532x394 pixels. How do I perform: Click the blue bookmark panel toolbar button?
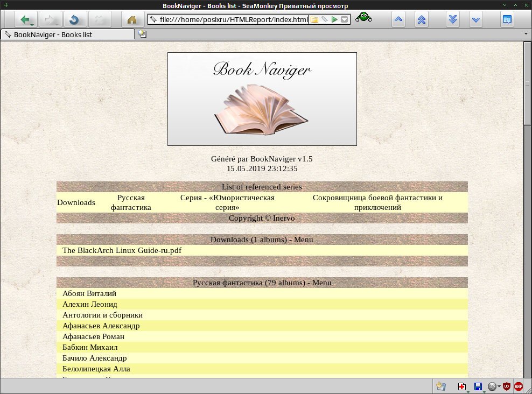click(507, 19)
